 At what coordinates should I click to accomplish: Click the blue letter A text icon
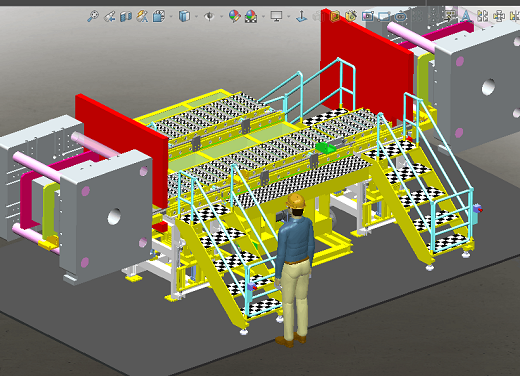click(466, 16)
